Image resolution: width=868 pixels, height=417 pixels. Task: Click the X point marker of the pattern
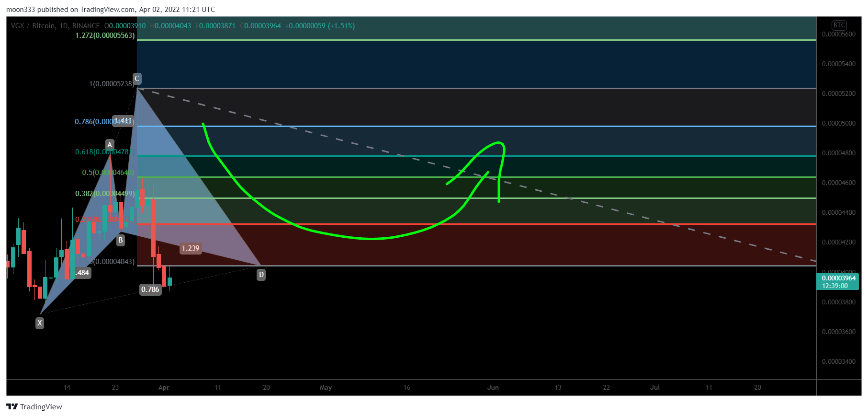(x=40, y=323)
